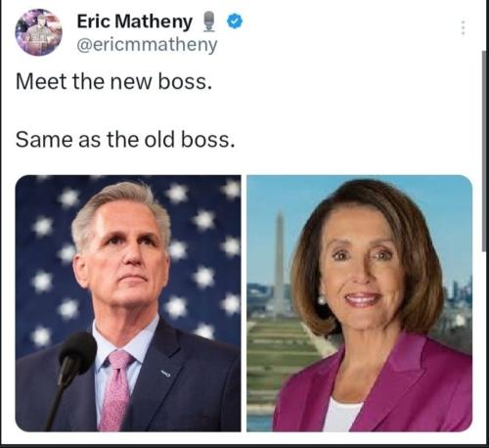Viewport: 489px width, 448px height.
Task: Open the left photo of gray-haired man
Action: 128,303
